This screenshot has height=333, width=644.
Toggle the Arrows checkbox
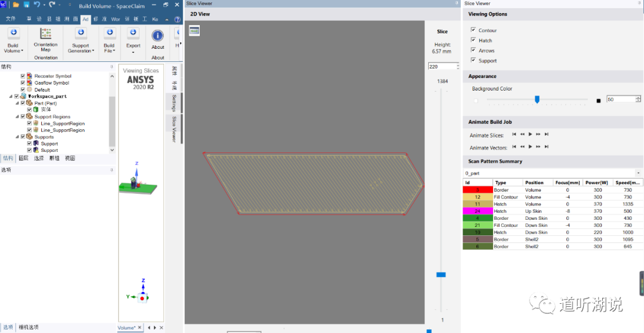(473, 50)
